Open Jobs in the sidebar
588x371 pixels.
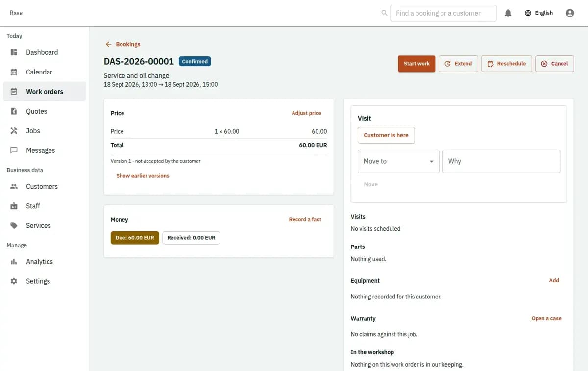pyautogui.click(x=45, y=131)
